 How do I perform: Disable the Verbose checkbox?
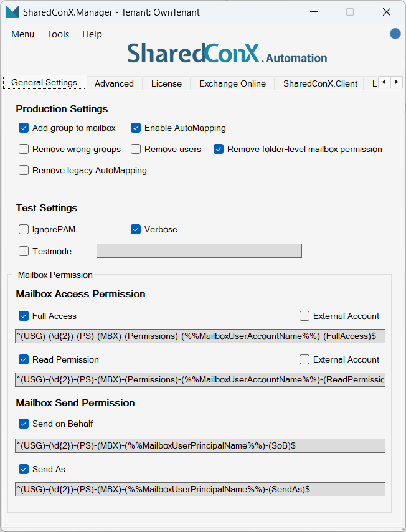(136, 229)
